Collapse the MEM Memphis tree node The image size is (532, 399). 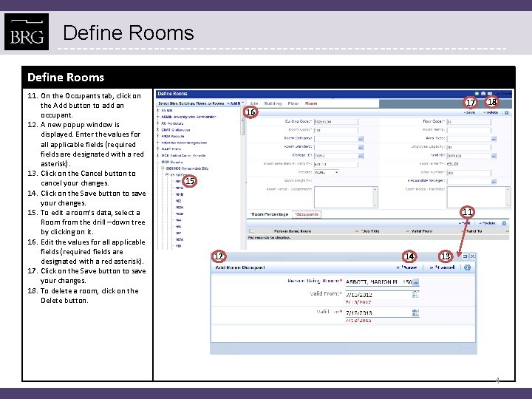tap(158, 162)
